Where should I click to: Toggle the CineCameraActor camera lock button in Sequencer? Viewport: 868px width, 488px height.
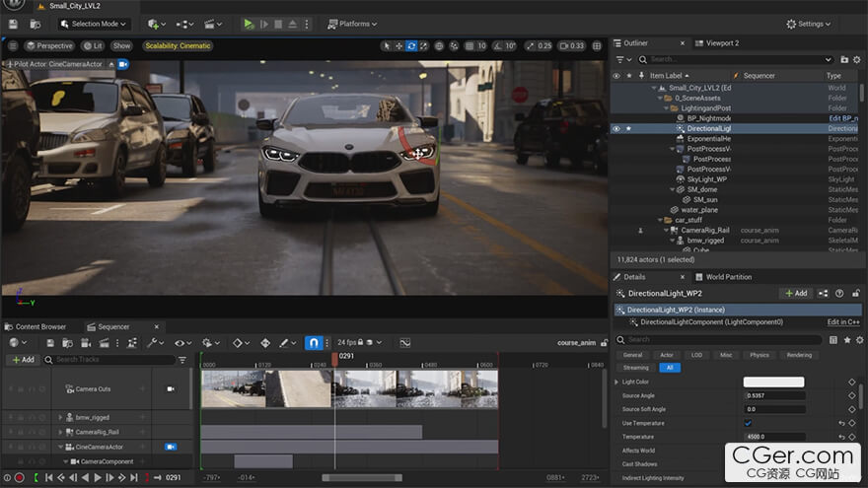[171, 447]
